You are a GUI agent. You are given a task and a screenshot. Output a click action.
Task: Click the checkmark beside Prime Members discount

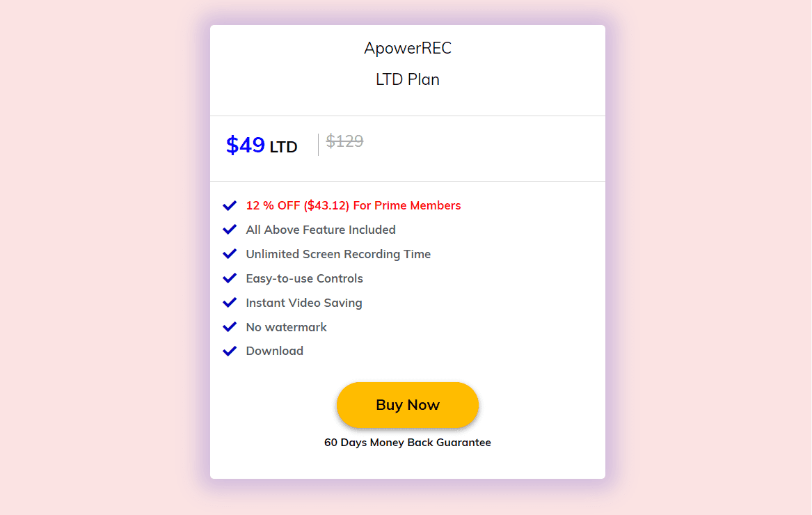coord(230,205)
